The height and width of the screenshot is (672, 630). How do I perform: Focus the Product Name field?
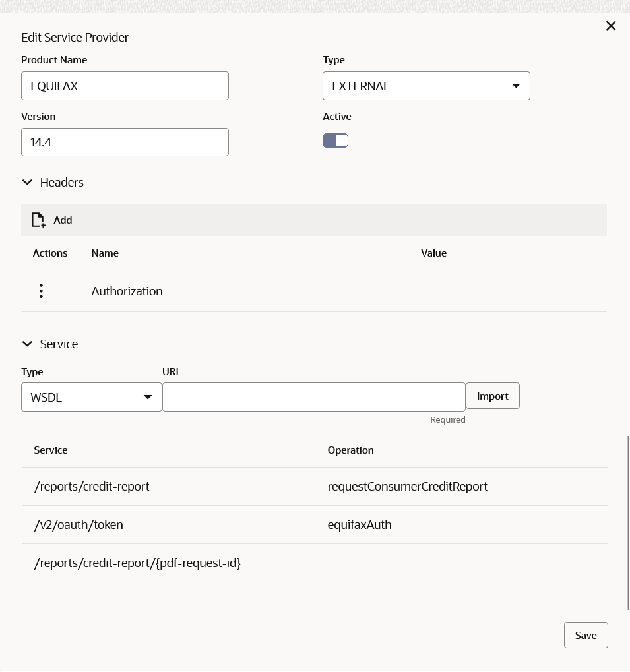(x=125, y=86)
